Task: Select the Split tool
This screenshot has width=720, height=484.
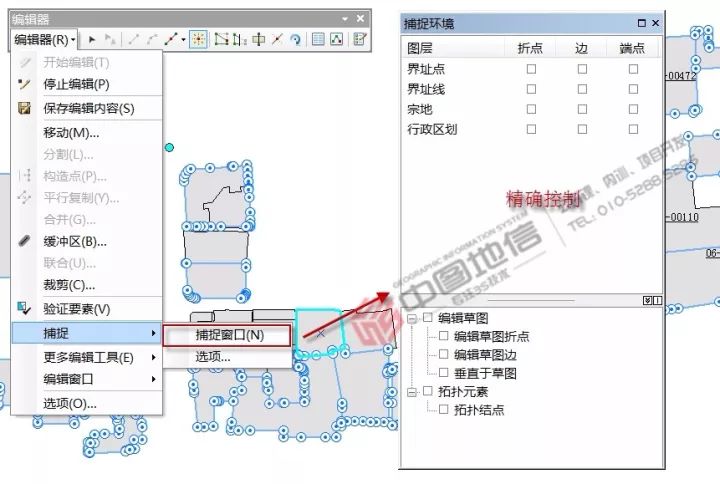Action: click(x=277, y=39)
